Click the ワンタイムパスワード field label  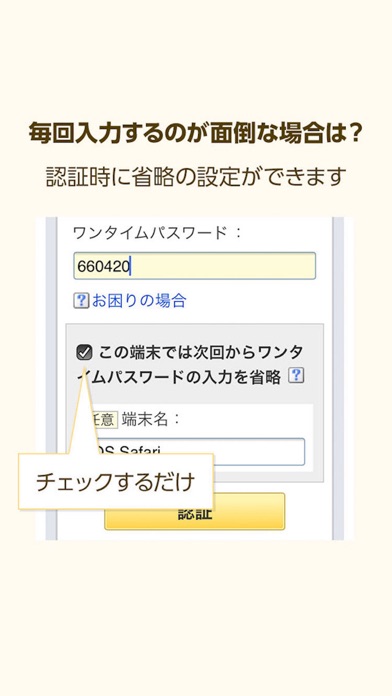(x=150, y=233)
